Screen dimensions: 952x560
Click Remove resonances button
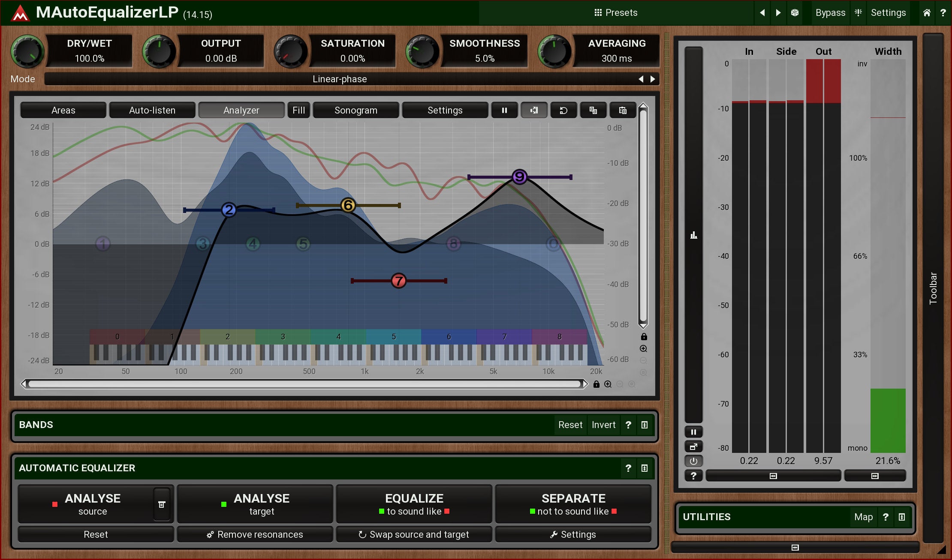[255, 535]
